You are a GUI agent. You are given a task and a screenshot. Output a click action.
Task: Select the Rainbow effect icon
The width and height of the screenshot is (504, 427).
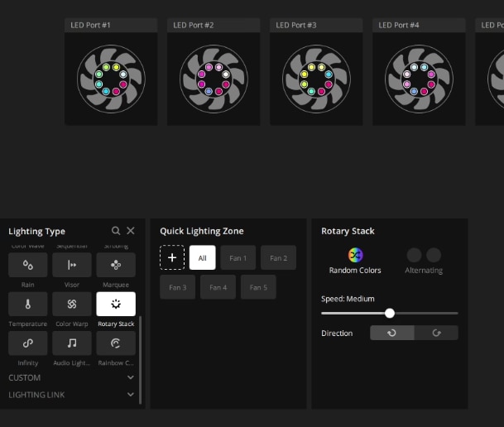click(116, 343)
